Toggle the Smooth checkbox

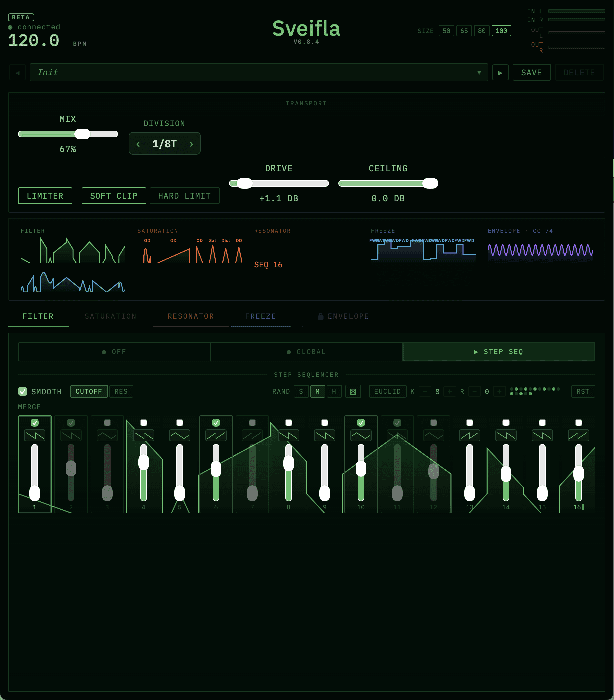pos(23,391)
